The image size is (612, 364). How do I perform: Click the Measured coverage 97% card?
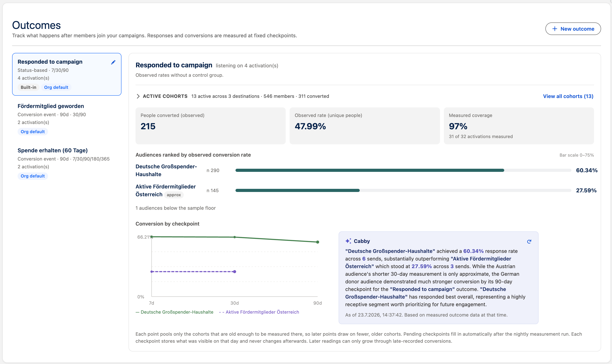[519, 126]
